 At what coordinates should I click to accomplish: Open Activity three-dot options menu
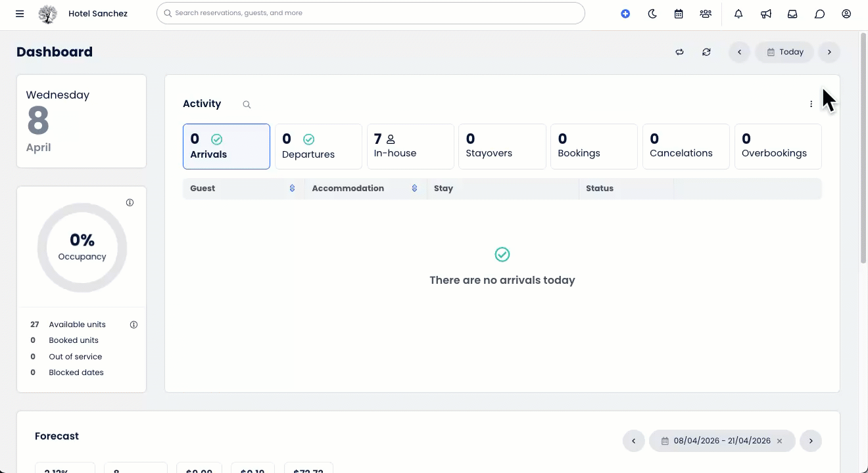pos(811,104)
